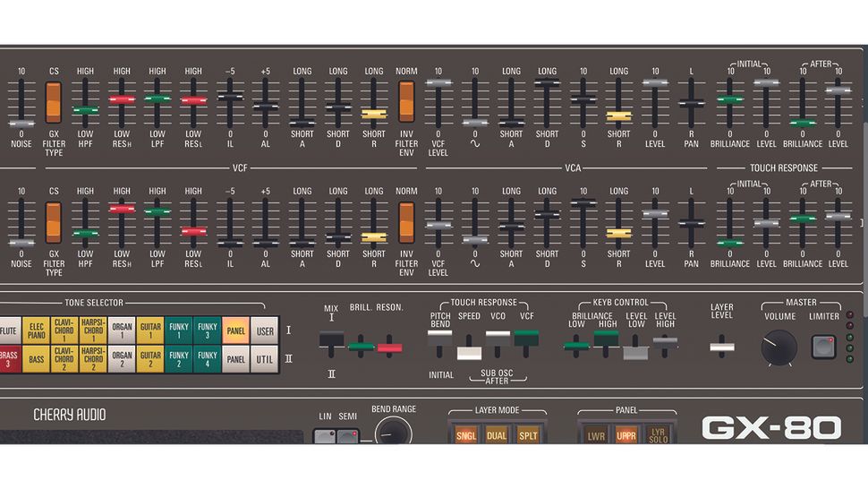Pick the GUITAR 2 tone button

(150, 359)
